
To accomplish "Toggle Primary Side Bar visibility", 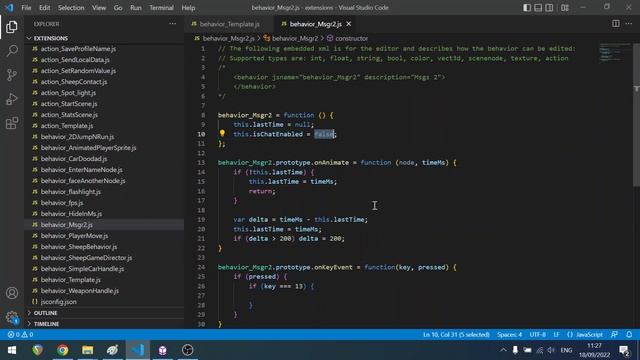I will click(x=527, y=7).
